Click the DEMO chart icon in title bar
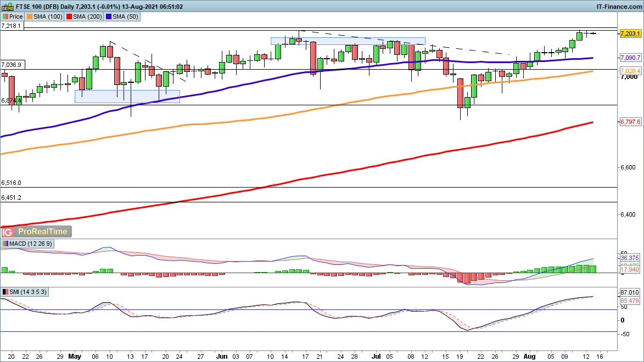The height and width of the screenshot is (362, 644). point(8,7)
